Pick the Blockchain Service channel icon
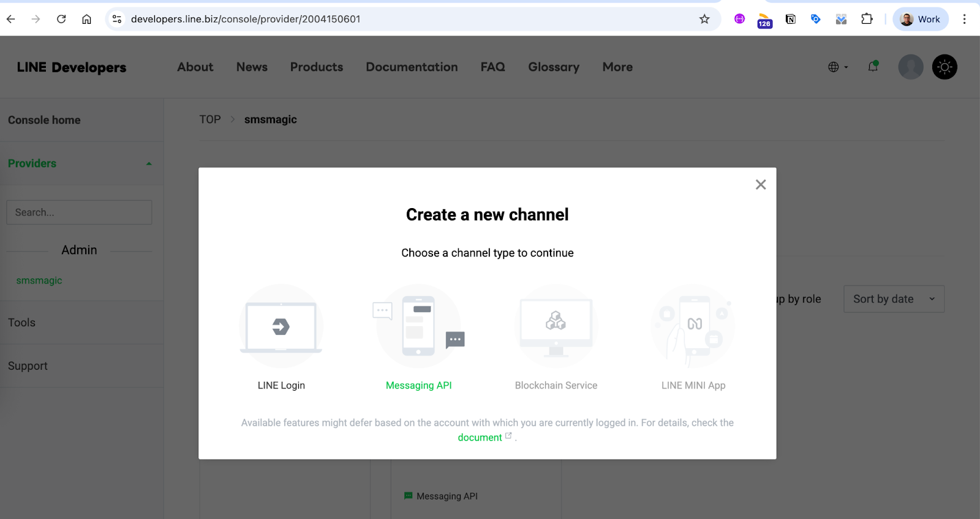Viewport: 980px width, 519px height. click(556, 326)
